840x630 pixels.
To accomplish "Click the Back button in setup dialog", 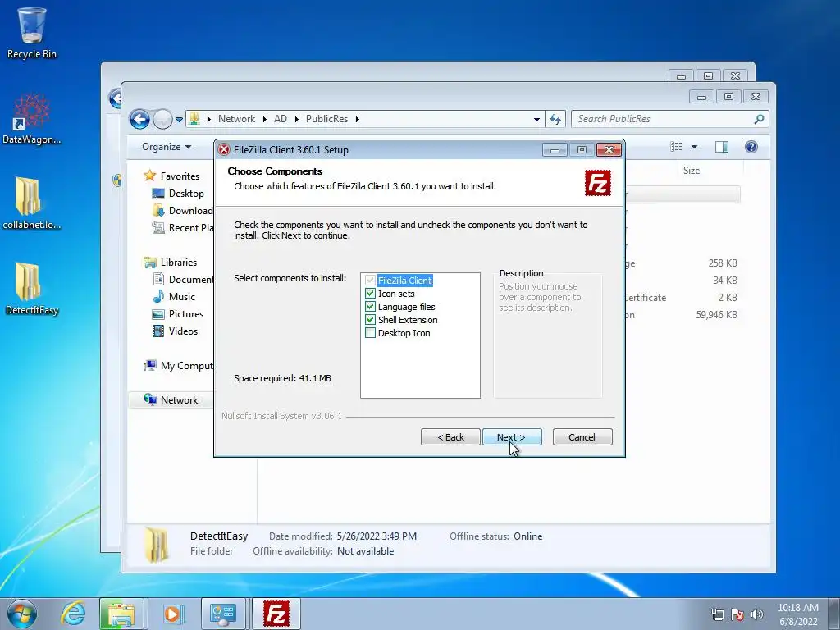I will [x=450, y=437].
